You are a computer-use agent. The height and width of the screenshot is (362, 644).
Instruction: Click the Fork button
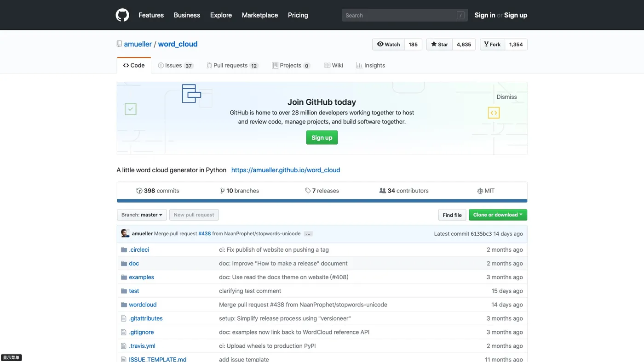492,45
